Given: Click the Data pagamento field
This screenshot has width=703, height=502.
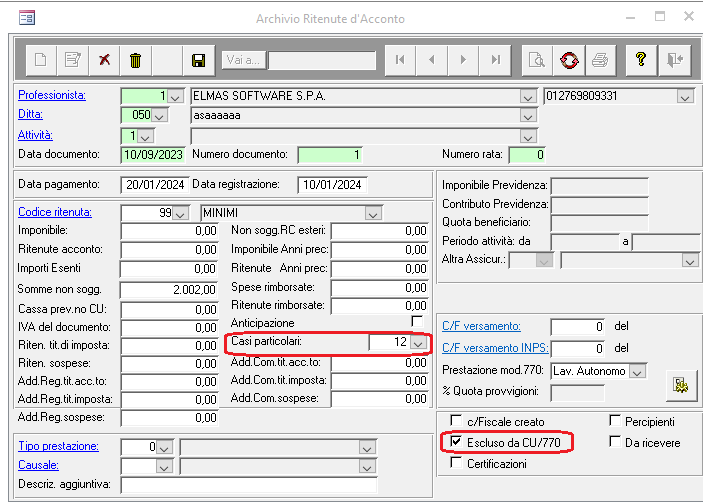Looking at the screenshot, I should [x=154, y=185].
